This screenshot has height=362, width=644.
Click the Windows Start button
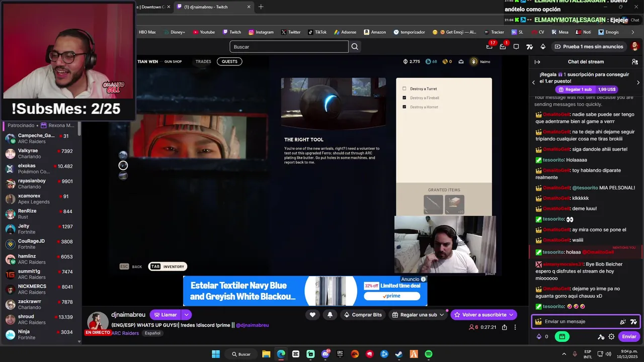click(216, 354)
